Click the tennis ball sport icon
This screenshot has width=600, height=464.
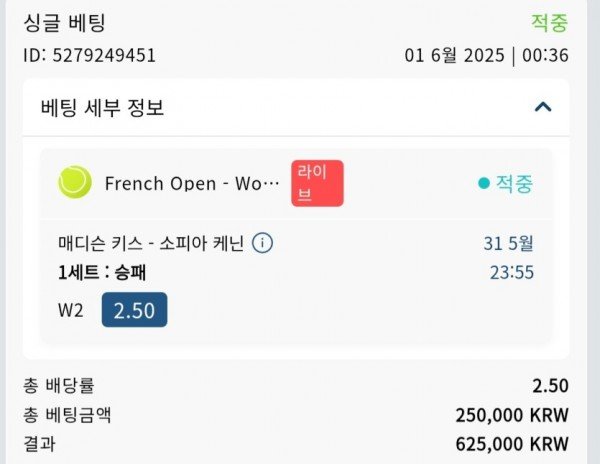point(74,182)
